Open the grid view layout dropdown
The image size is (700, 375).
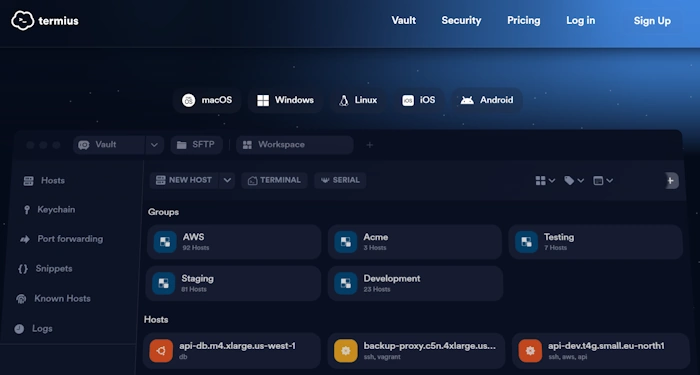pyautogui.click(x=545, y=180)
